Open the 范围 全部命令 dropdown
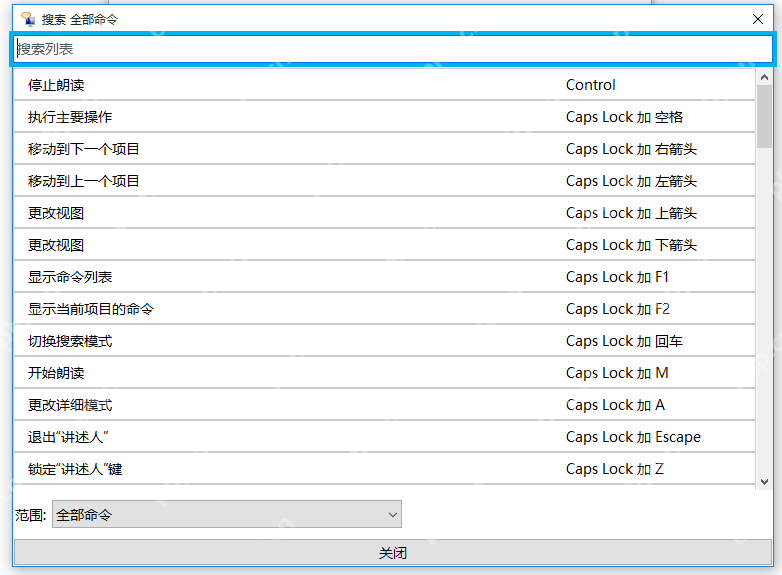 pyautogui.click(x=226, y=515)
